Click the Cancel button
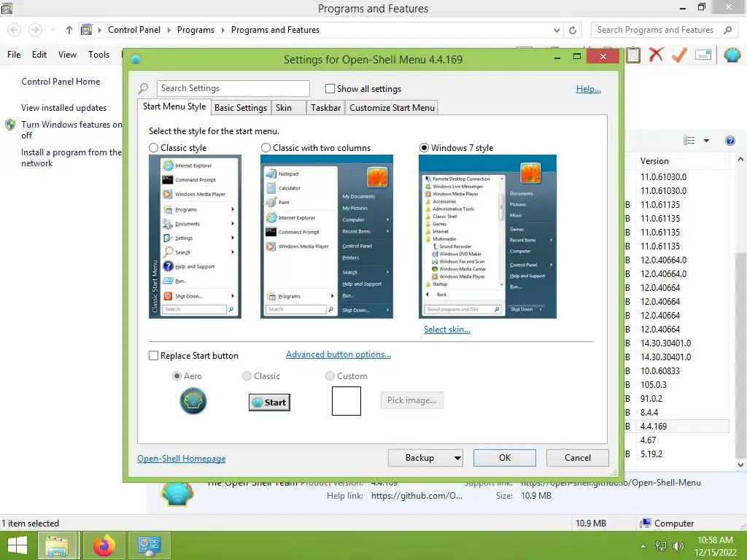747x560 pixels. point(578,458)
